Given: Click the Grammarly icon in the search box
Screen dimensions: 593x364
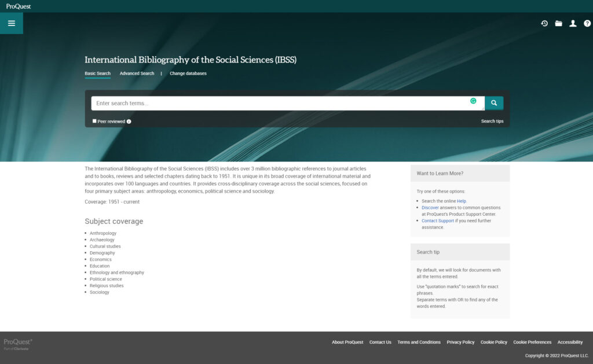Looking at the screenshot, I should pyautogui.click(x=474, y=101).
